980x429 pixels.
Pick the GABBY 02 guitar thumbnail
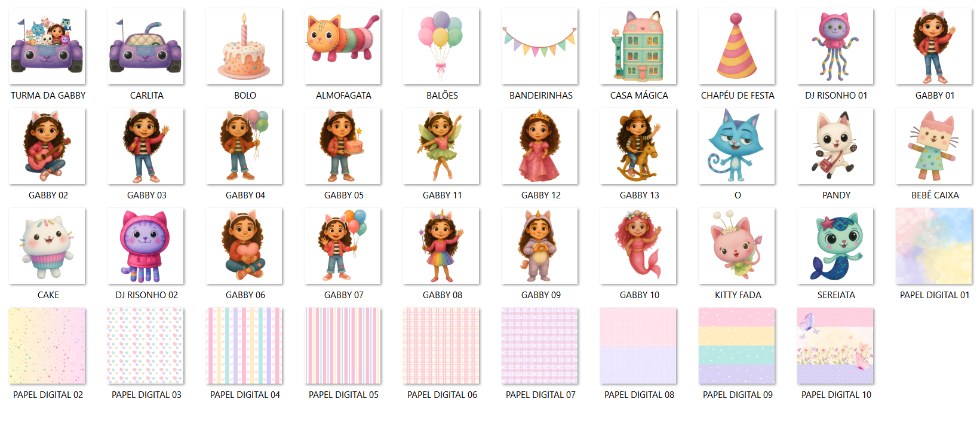[47, 146]
